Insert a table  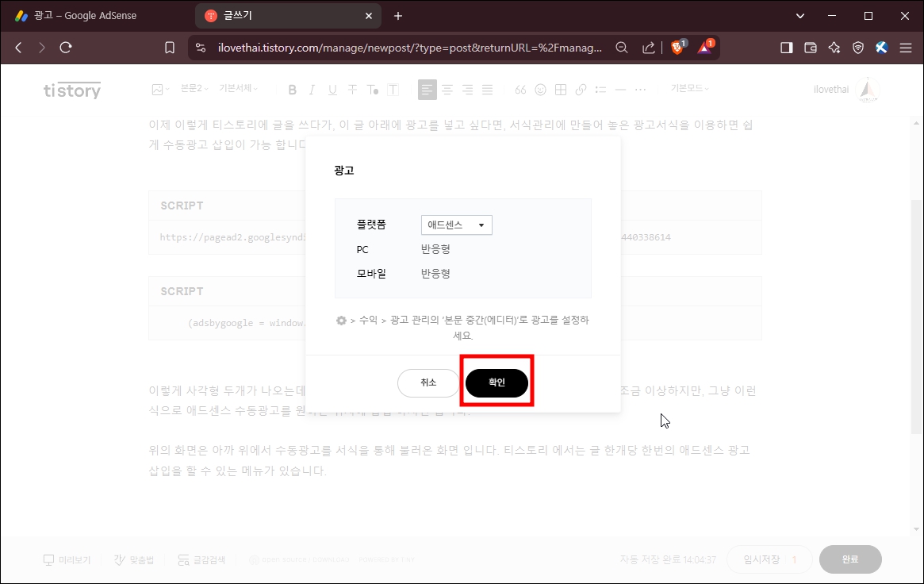click(560, 89)
